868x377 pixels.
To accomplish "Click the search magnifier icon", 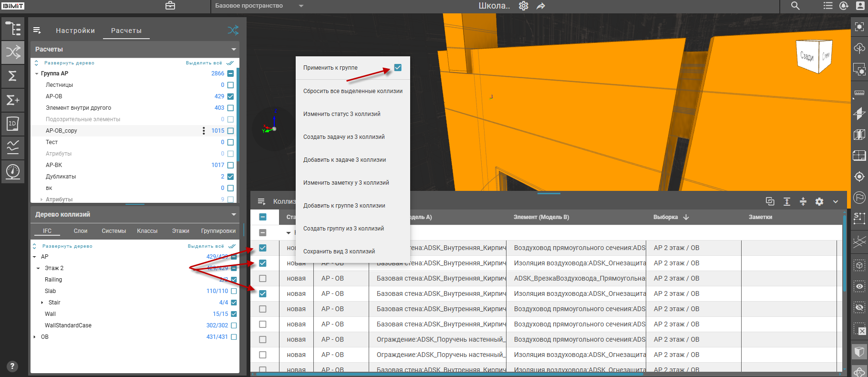I will point(795,6).
